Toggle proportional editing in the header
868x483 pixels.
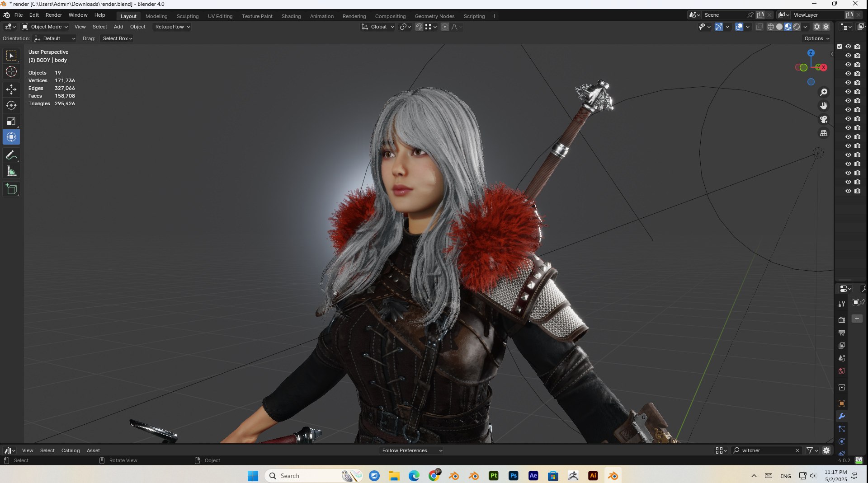click(445, 27)
